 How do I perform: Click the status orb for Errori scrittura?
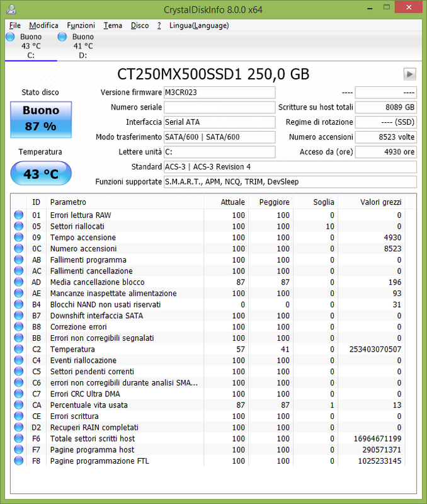coord(19,416)
